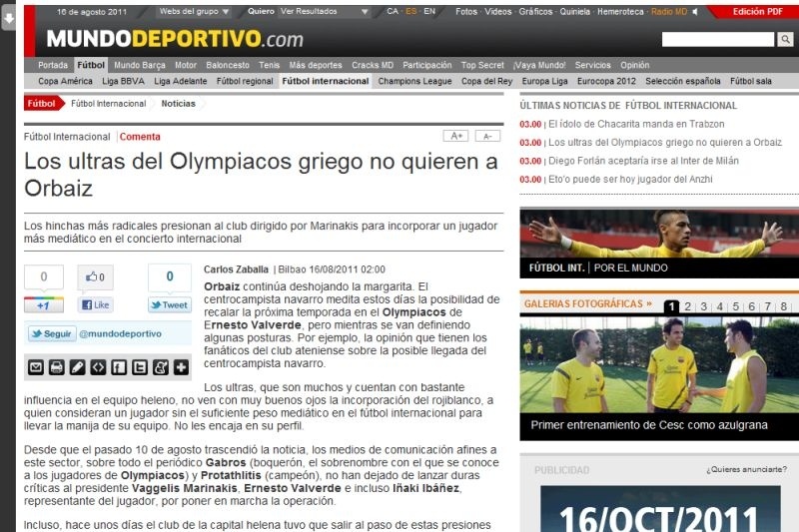Screen dimensions: 799x532
Task: Open the 16/OCT/2011 advertisement banner
Action: click(x=660, y=509)
